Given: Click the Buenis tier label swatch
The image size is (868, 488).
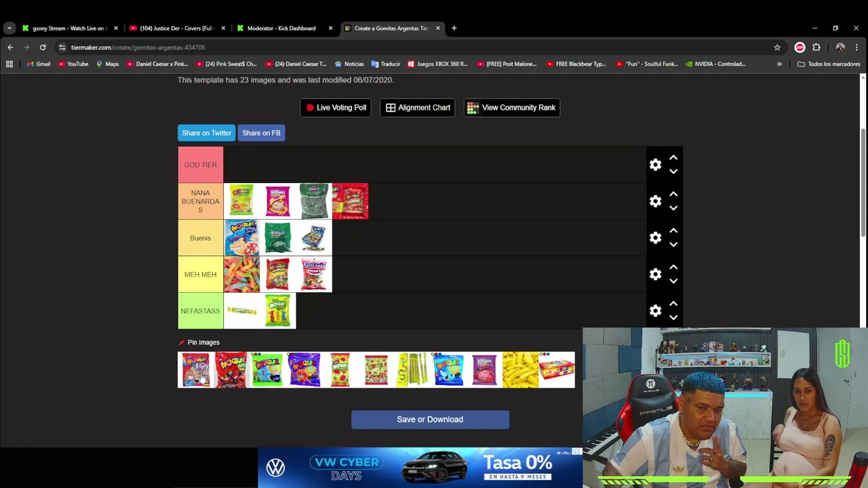Looking at the screenshot, I should coord(201,238).
